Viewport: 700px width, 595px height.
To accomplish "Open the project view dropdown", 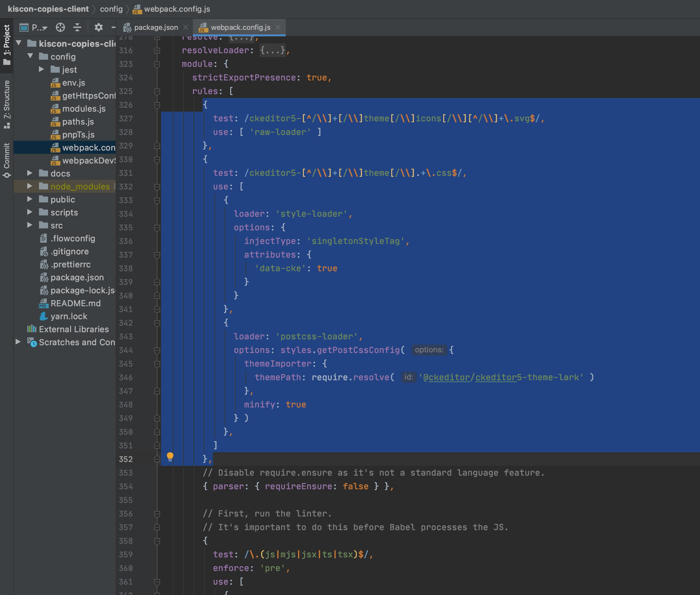I will [x=39, y=28].
